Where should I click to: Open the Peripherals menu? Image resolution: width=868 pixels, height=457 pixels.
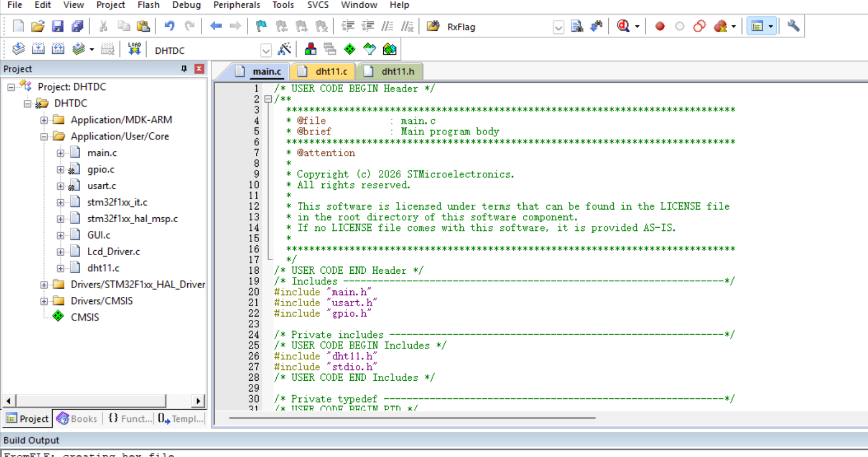pyautogui.click(x=237, y=5)
